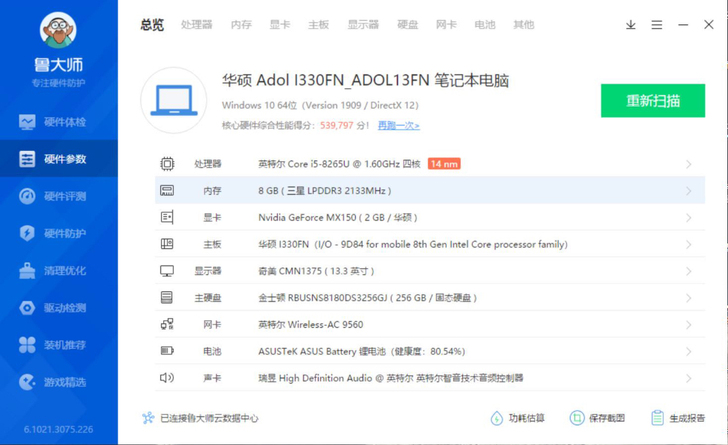Click the 再跑一次 link
This screenshot has height=445, width=728.
398,125
